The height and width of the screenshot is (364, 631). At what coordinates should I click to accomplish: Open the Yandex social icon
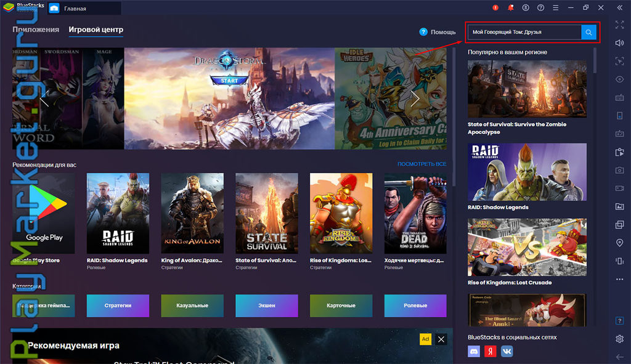tap(490, 351)
